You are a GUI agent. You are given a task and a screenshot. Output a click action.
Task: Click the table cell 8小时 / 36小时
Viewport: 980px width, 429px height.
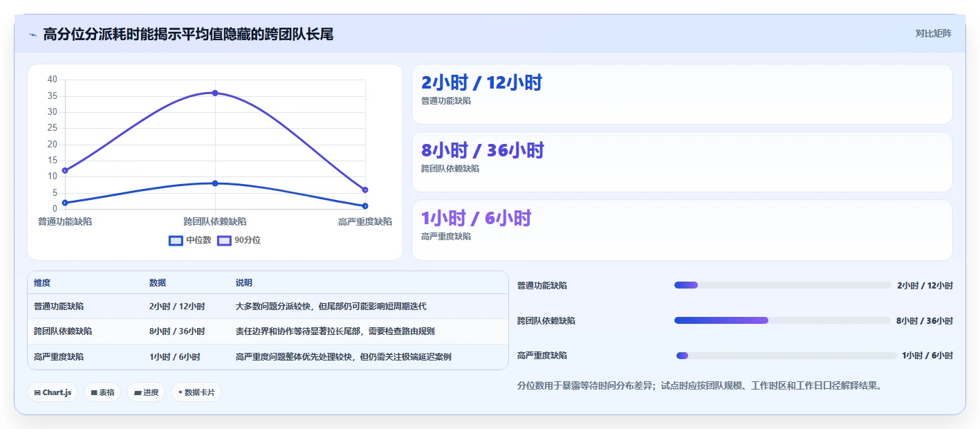177,331
